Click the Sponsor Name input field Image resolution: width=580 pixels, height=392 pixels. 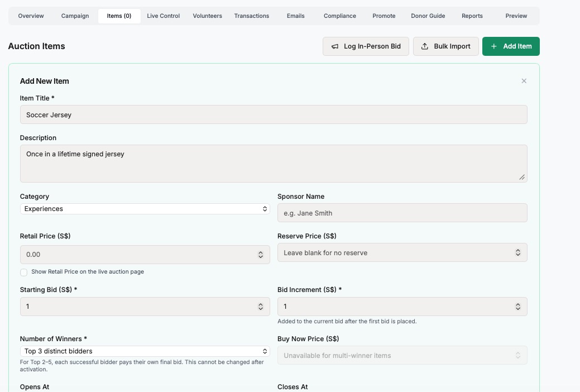click(402, 213)
